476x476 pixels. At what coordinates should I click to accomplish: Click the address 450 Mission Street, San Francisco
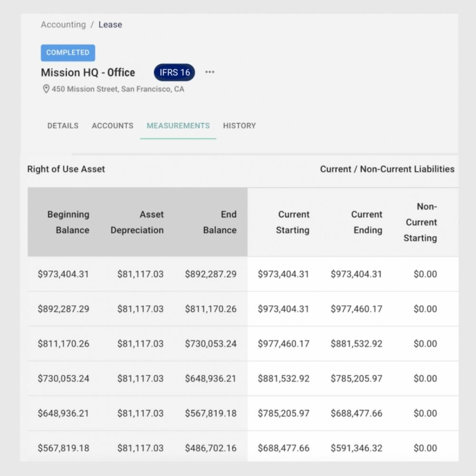tap(118, 89)
